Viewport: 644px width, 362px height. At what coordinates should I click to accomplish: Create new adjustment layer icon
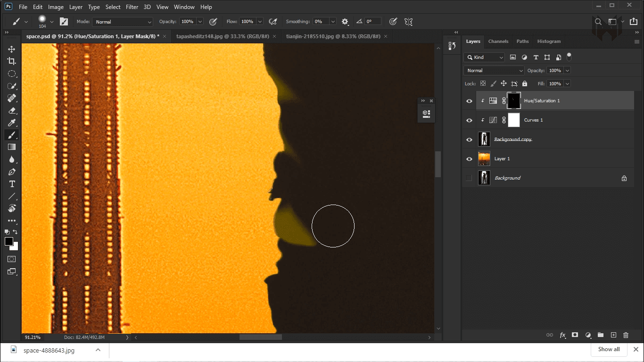tap(588, 335)
